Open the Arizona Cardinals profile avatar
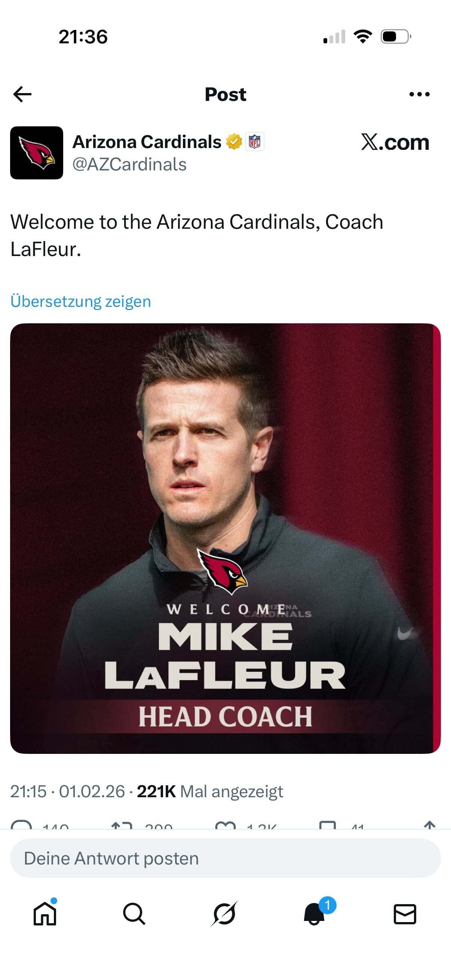The image size is (451, 980). (x=37, y=153)
